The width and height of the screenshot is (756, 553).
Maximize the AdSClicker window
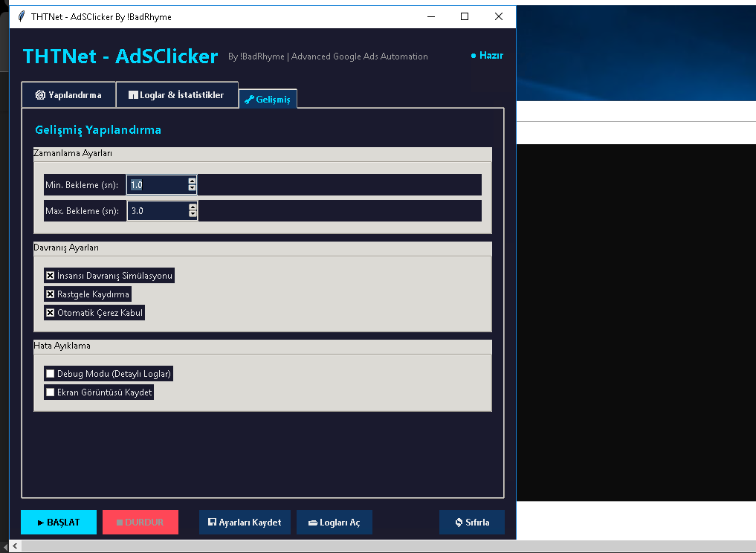465,16
